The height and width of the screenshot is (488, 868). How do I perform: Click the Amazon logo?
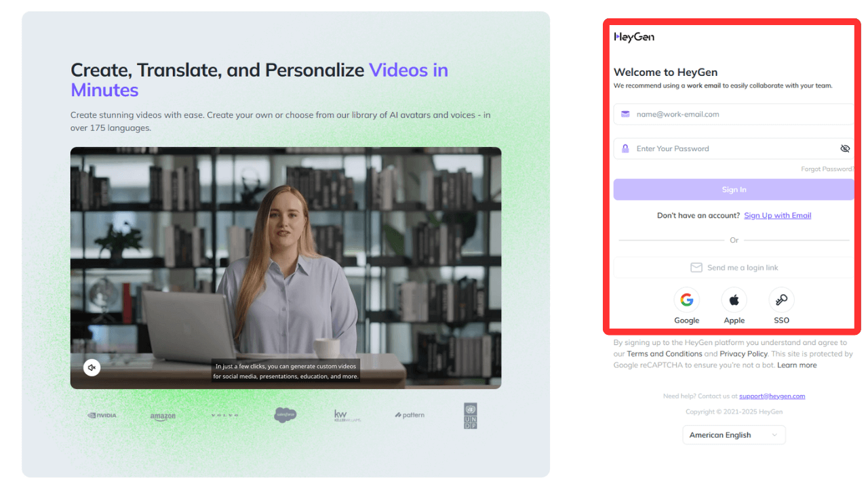pyautogui.click(x=163, y=416)
